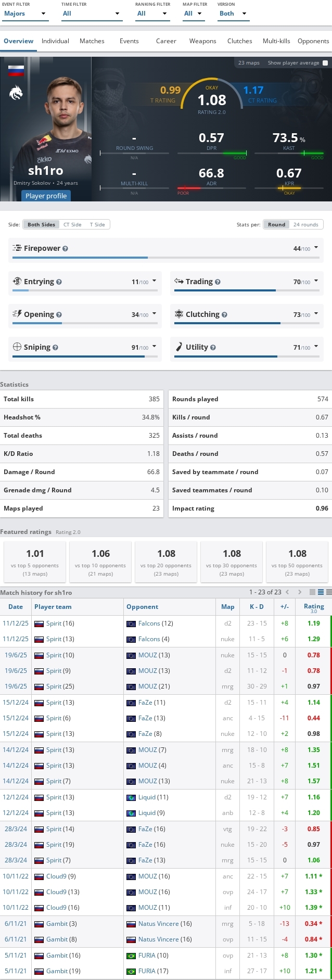The width and height of the screenshot is (332, 980).
Task: Click the Clutching skull icon
Action: click(179, 314)
